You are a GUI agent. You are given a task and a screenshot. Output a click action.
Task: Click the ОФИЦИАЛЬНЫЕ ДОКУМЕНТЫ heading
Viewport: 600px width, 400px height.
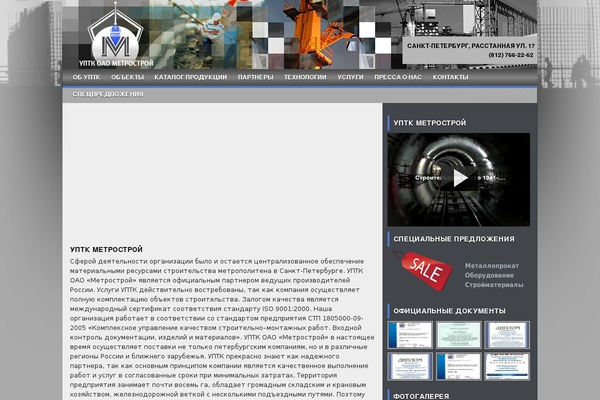449,311
